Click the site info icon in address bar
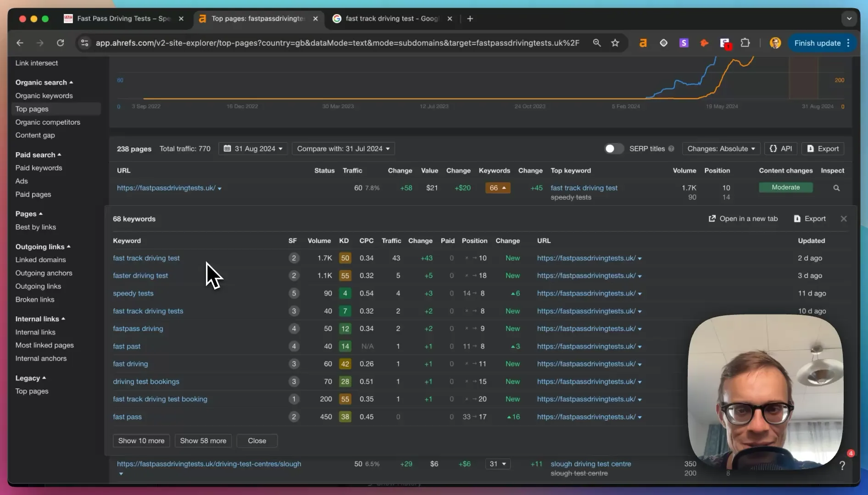The width and height of the screenshot is (868, 495). 84,43
